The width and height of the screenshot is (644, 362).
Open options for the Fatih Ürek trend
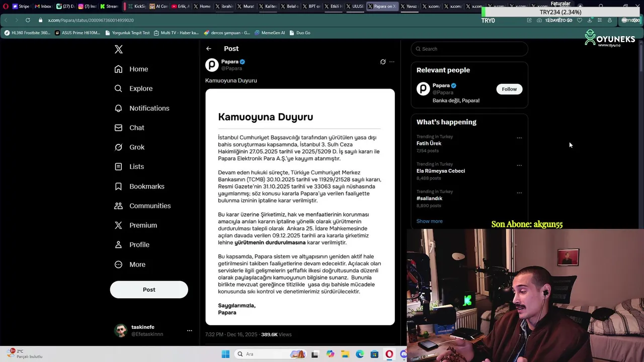coord(519,138)
